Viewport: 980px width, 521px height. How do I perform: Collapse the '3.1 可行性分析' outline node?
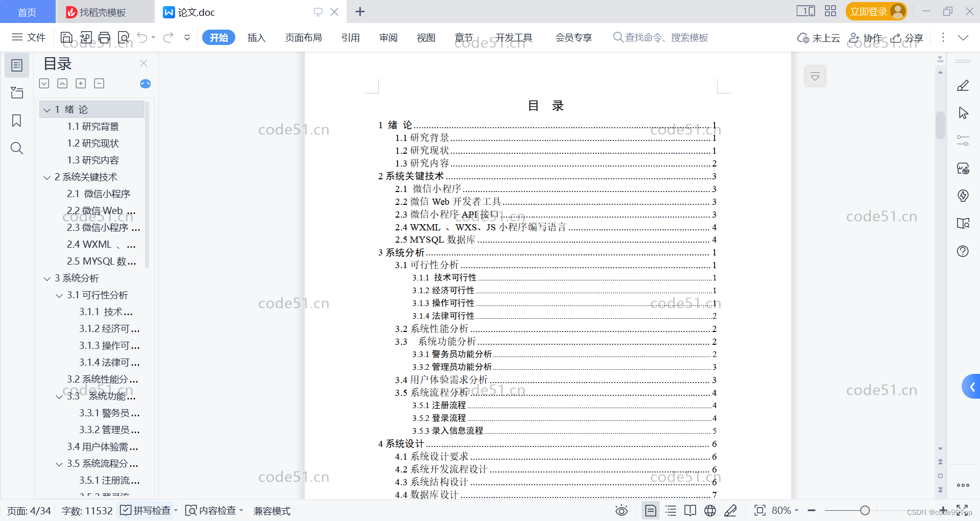pos(59,295)
